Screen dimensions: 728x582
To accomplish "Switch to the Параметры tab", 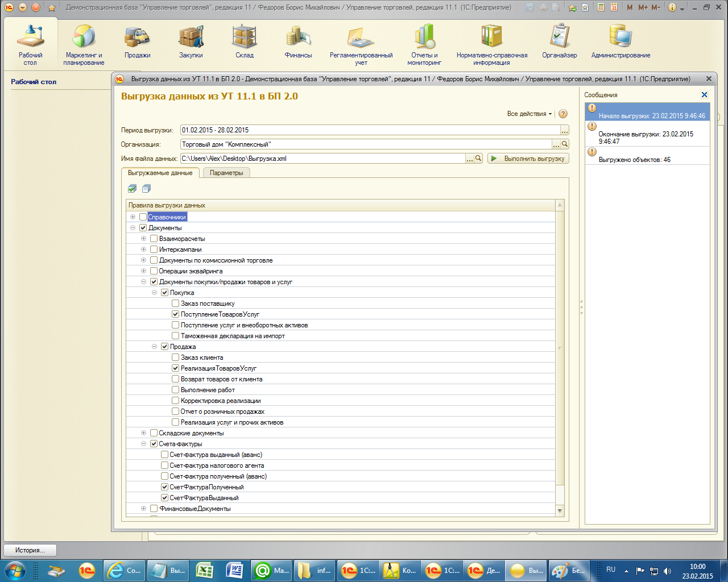I will click(x=226, y=173).
